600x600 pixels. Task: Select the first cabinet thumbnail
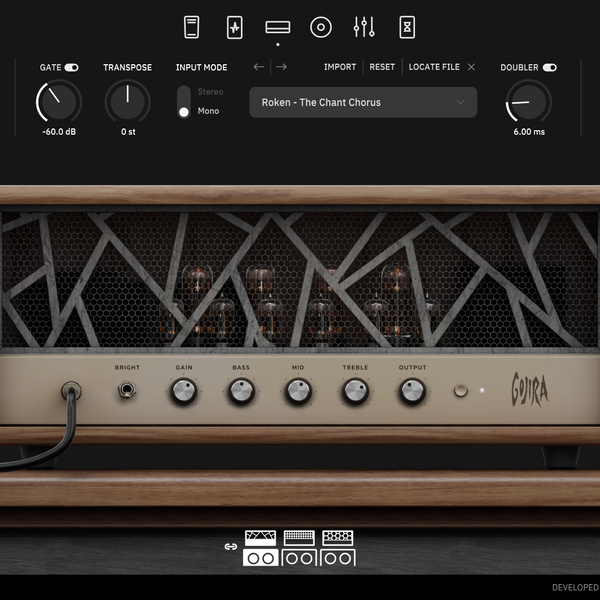coord(261,558)
